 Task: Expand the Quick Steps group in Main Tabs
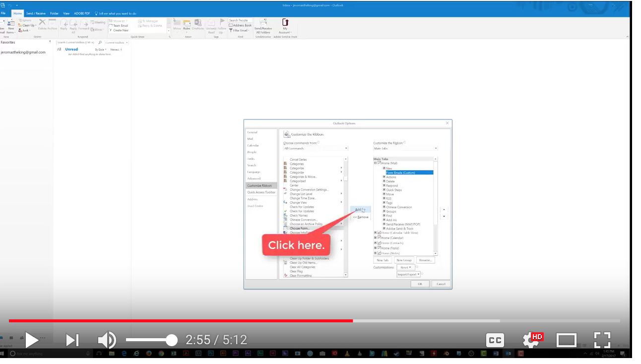384,190
